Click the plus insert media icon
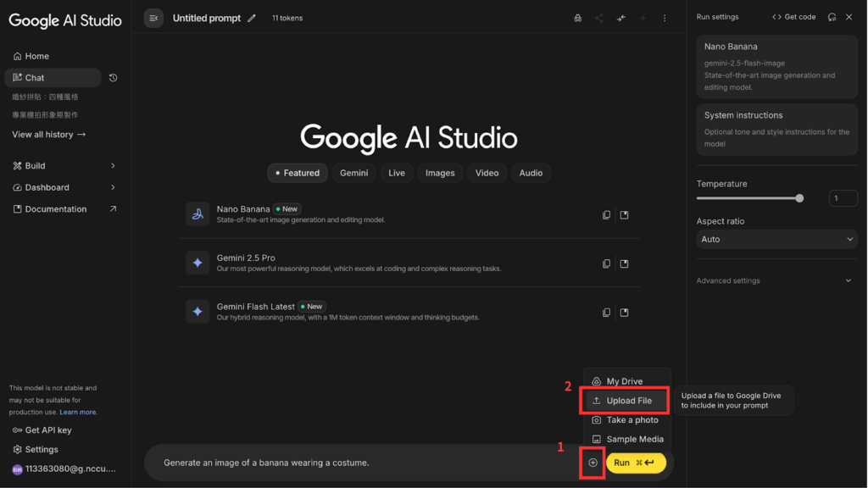Viewport: 868px width, 488px height. (593, 463)
